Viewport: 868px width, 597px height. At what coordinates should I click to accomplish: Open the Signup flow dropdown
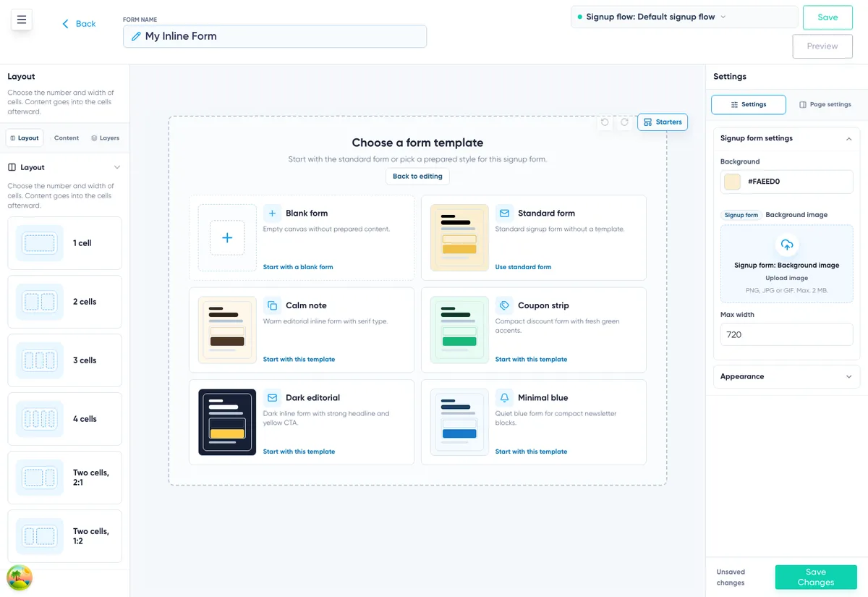(x=685, y=17)
